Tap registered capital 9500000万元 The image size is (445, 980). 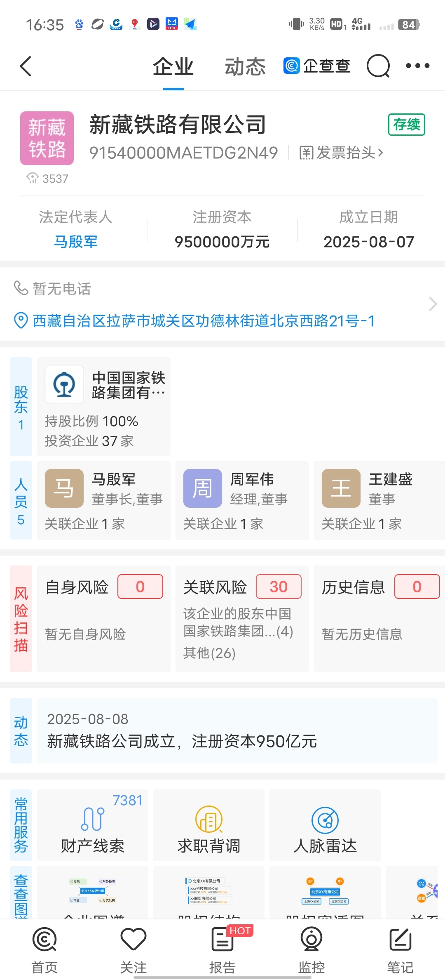point(222,242)
